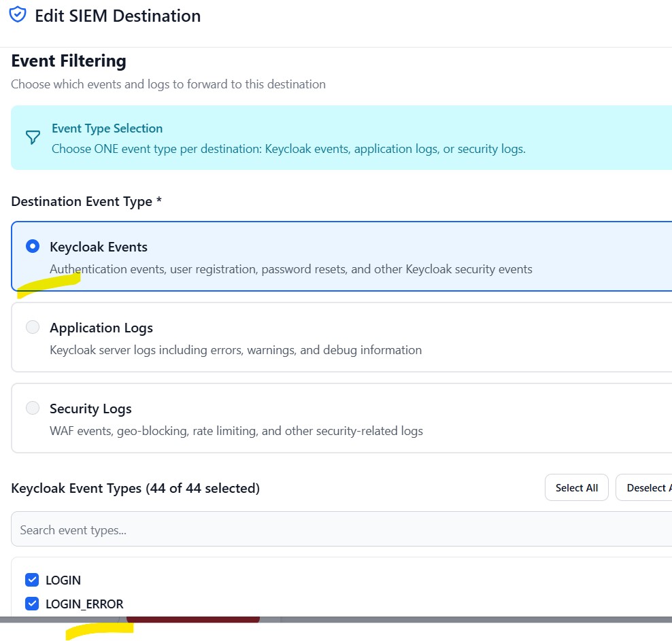Viewport: 672px width, 641px height.
Task: Click the Keycloak Event Types selected count label
Action: (x=135, y=488)
